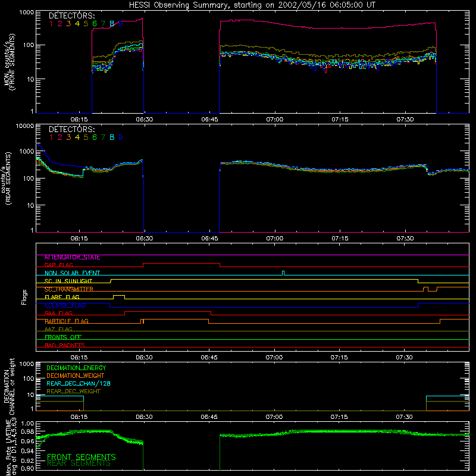
Task: Click the FRONTS_OFF flag label
Action: point(63,337)
